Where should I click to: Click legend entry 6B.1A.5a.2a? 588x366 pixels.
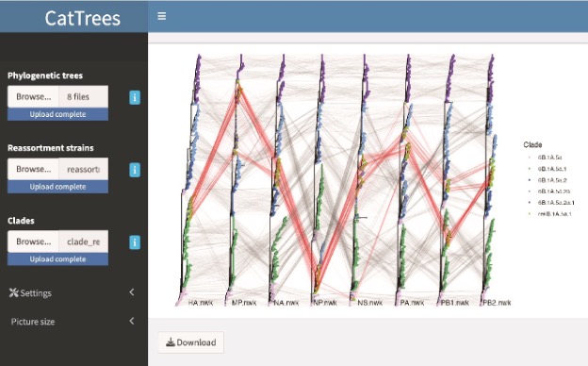coord(553,191)
